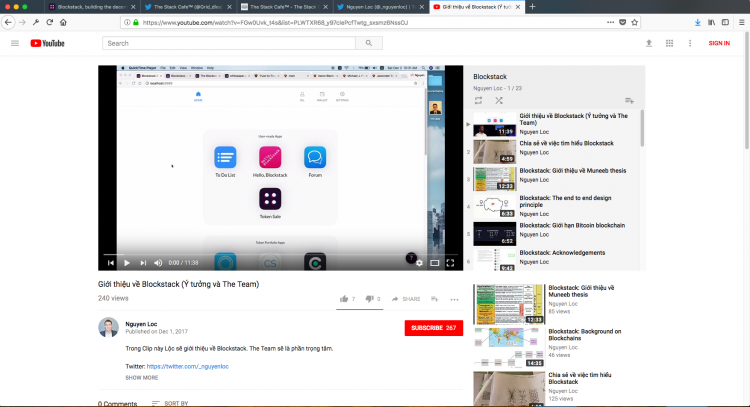The height and width of the screenshot is (407, 750).
Task: Switch to theater mode
Action: 435,263
